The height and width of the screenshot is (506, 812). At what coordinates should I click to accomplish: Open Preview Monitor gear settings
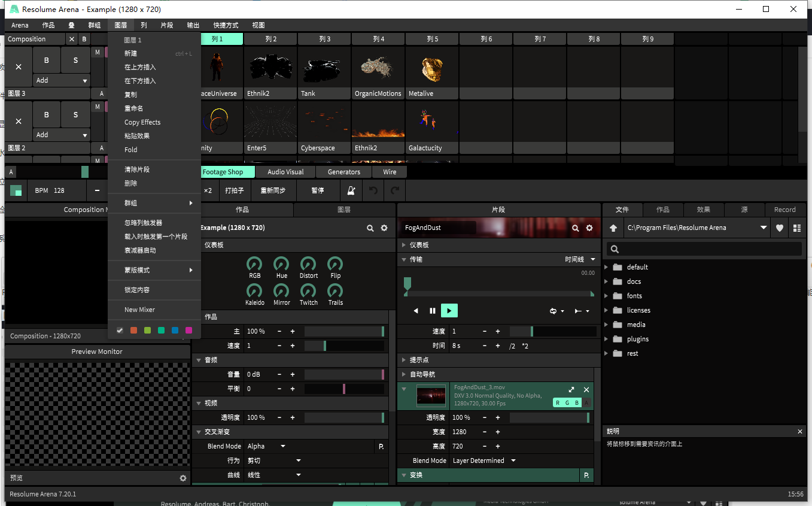click(x=183, y=478)
